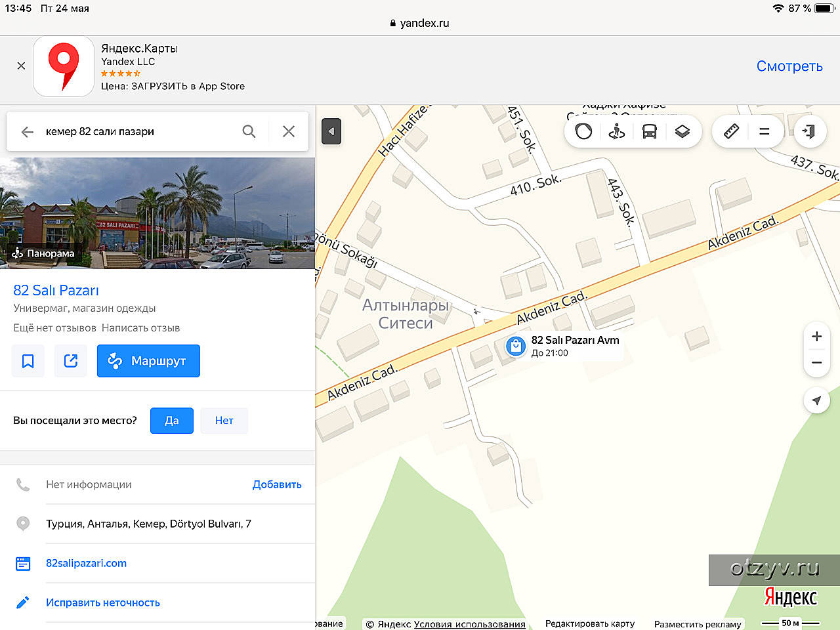The image size is (840, 630).
Task: Open the Панорама street view photo
Action: coord(157,213)
